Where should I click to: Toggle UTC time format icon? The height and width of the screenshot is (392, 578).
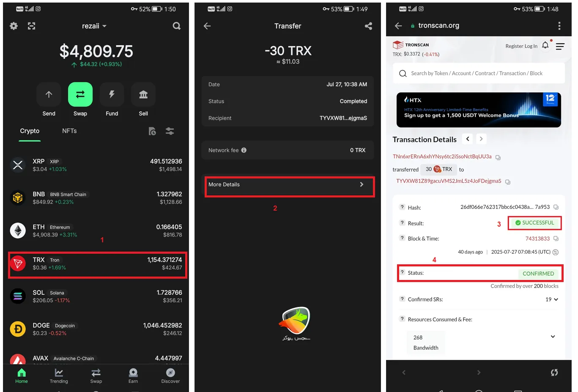click(x=556, y=252)
